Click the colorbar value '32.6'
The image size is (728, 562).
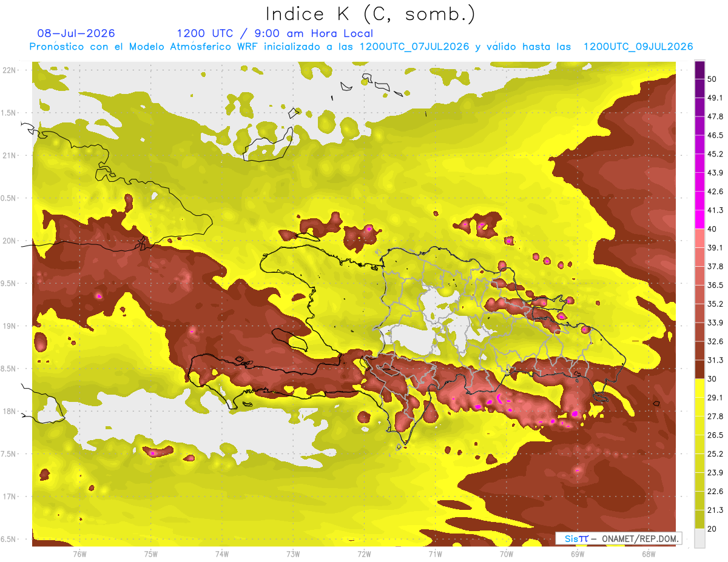pos(715,341)
